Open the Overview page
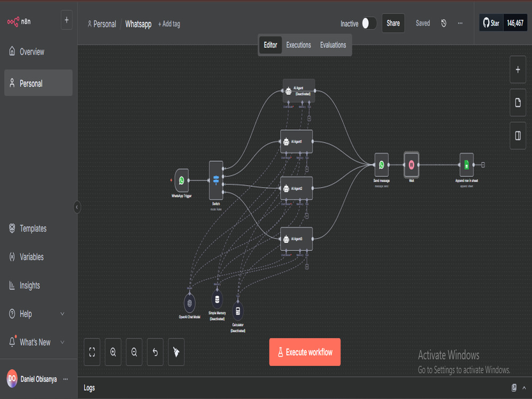This screenshot has height=399, width=532. point(32,52)
